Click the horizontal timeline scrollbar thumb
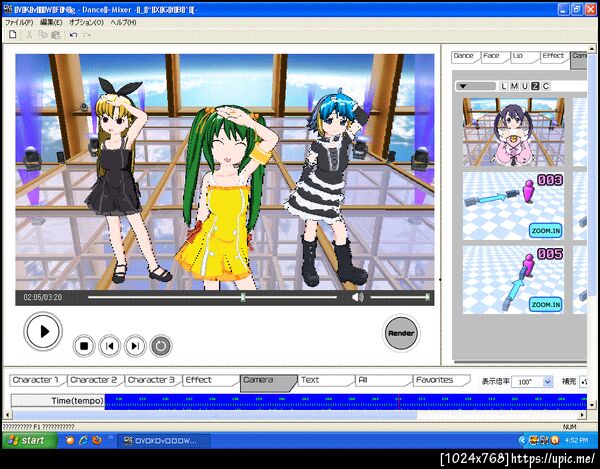600x469 pixels. click(x=215, y=415)
